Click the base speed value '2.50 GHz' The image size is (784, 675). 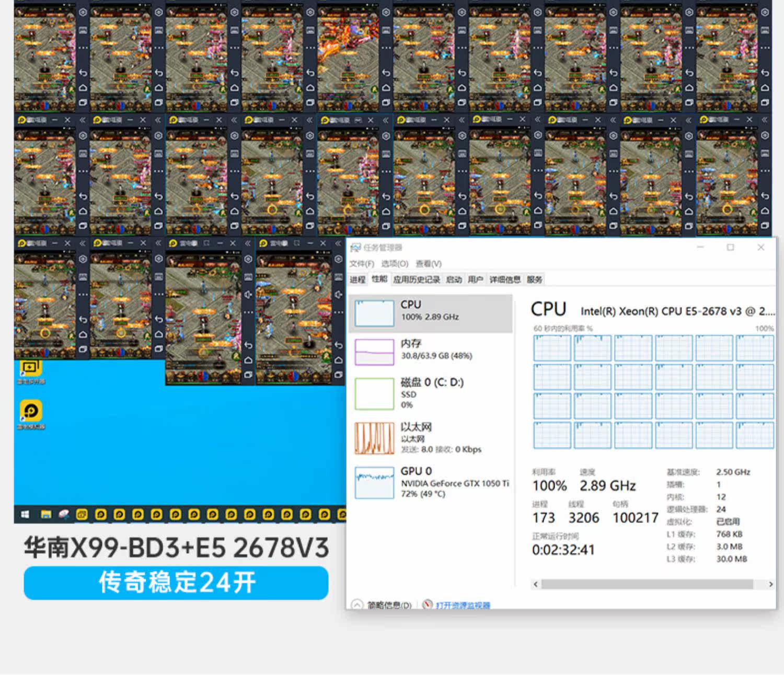(x=733, y=472)
